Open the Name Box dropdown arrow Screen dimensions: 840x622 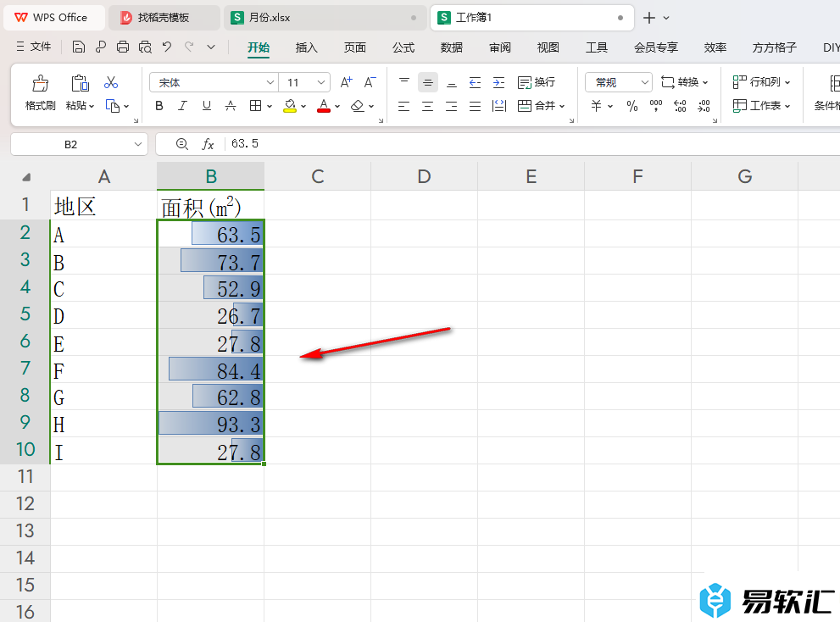point(137,144)
